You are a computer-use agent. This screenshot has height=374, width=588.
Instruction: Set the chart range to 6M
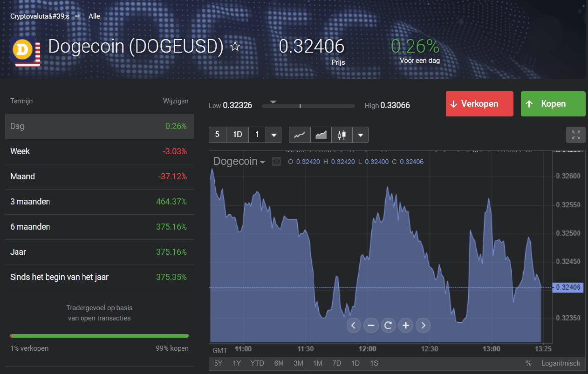click(x=279, y=363)
